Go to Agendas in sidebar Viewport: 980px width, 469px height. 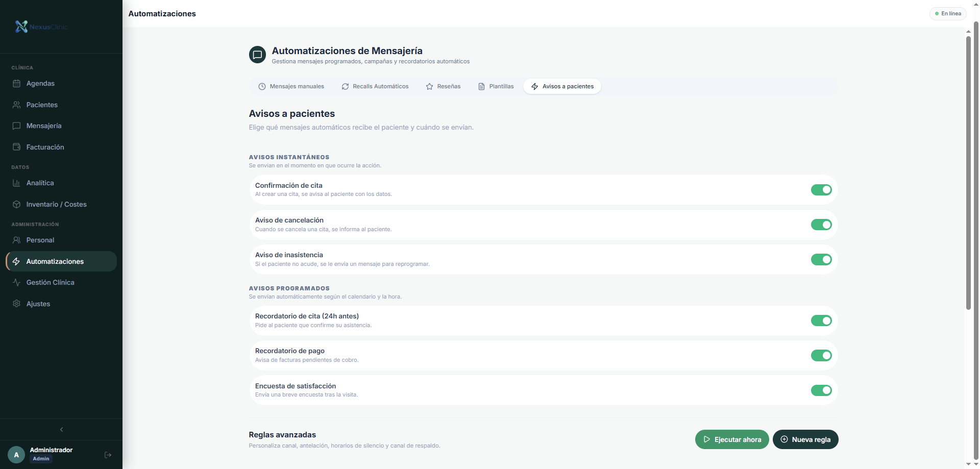[61, 83]
